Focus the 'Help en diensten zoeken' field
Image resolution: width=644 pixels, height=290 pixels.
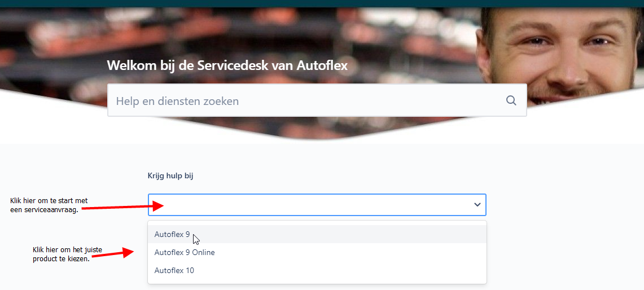(x=305, y=101)
